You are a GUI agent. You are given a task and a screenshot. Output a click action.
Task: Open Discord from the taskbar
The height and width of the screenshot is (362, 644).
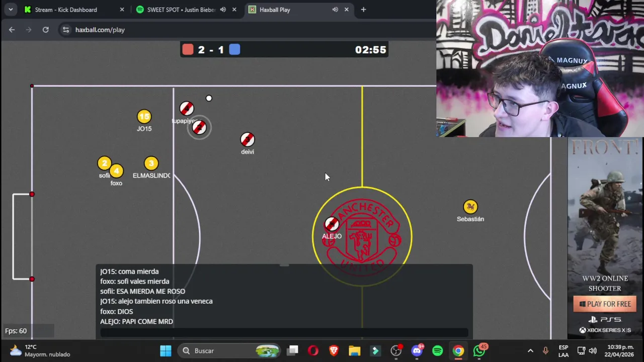point(417,350)
